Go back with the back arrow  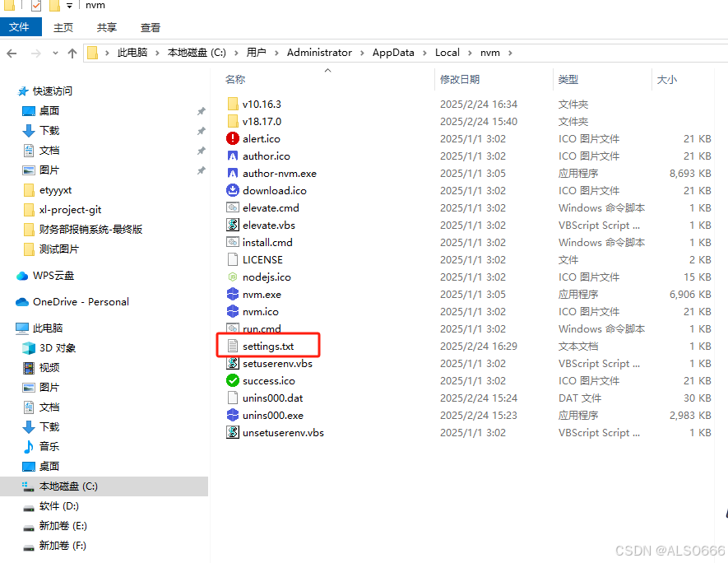[x=12, y=54]
